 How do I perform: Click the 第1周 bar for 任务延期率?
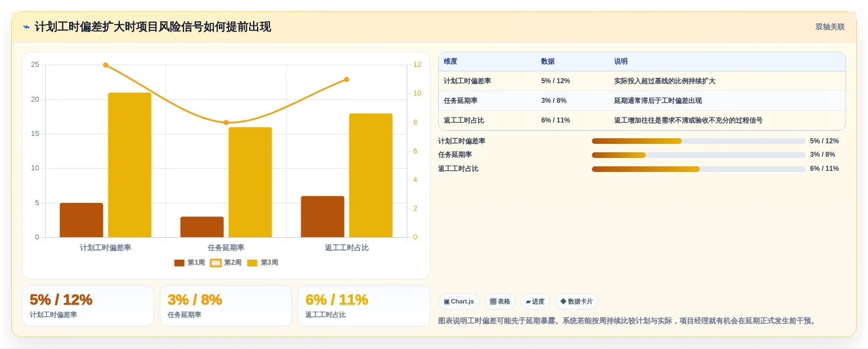tap(202, 227)
